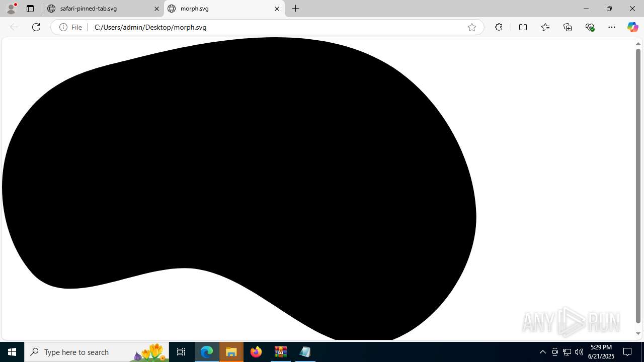
Task: Open the notification center icon
Action: coord(628,352)
